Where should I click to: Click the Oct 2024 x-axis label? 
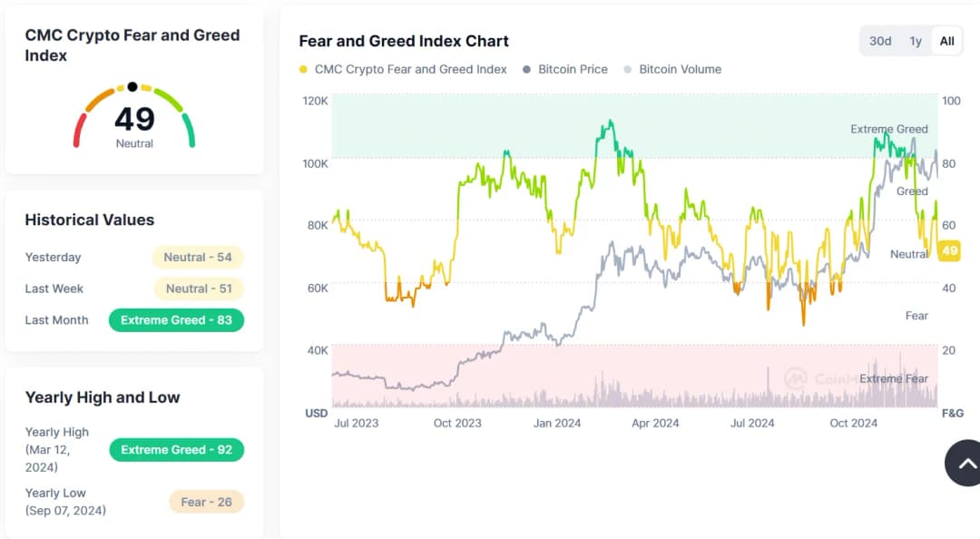853,423
